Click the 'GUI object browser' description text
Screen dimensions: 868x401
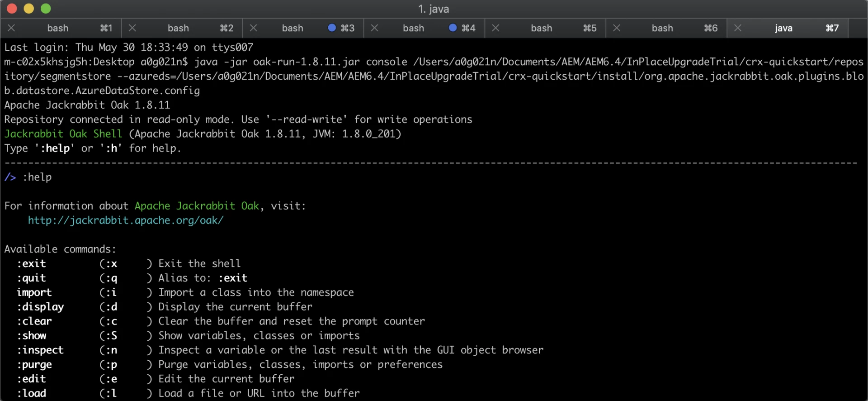pos(490,350)
